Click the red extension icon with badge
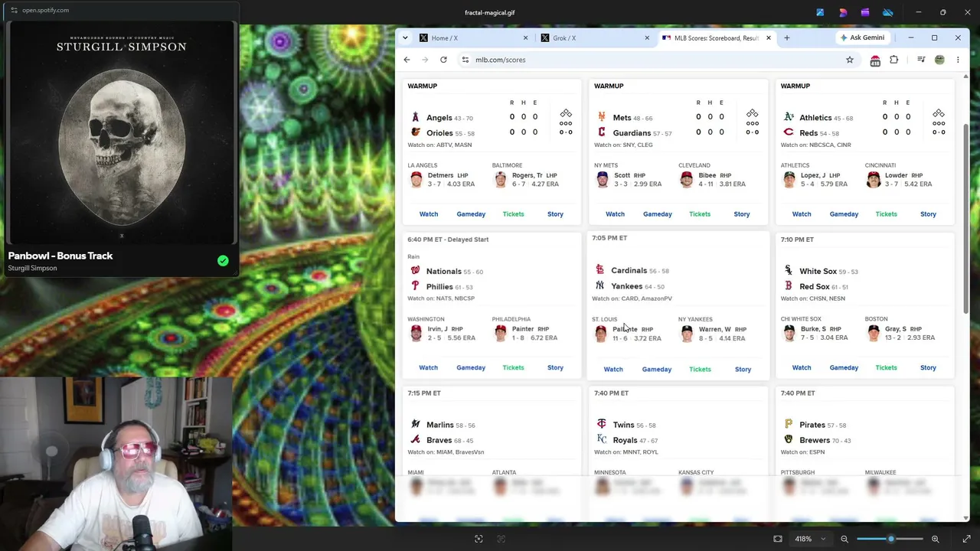The width and height of the screenshot is (980, 551). click(x=875, y=60)
